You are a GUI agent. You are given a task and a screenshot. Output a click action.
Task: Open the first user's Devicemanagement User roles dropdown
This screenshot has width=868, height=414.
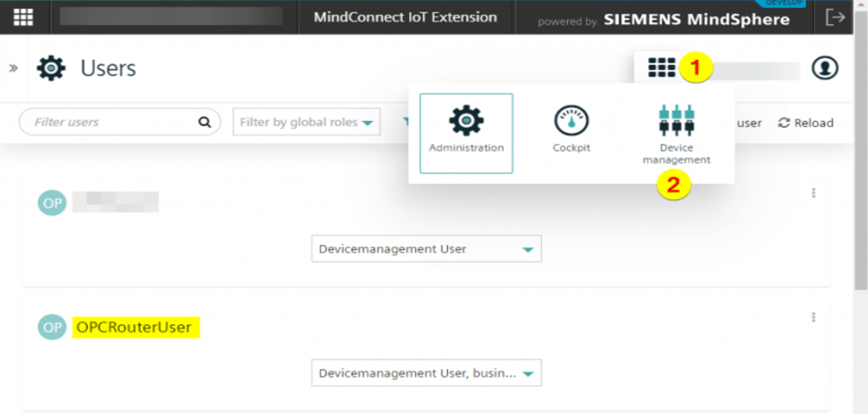(x=425, y=249)
